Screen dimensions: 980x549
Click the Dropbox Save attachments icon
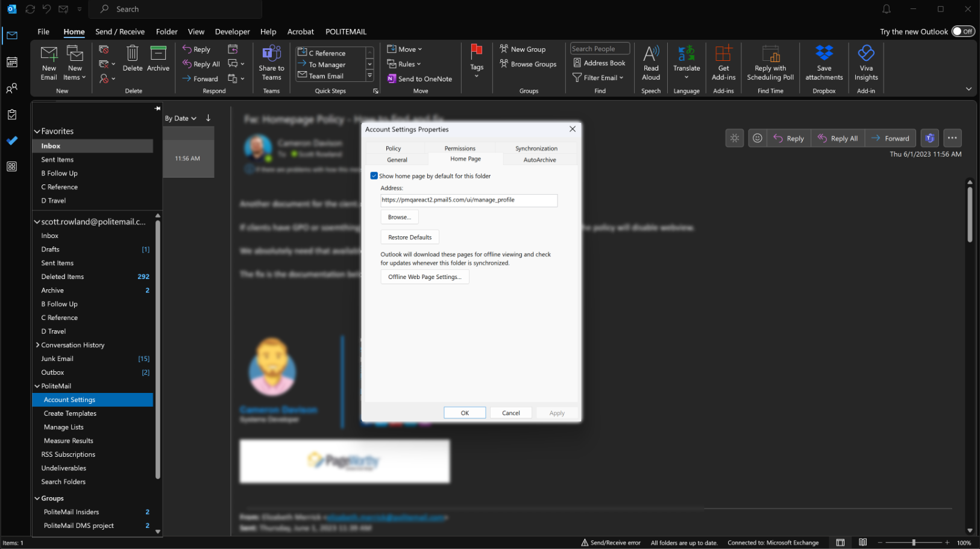click(824, 53)
